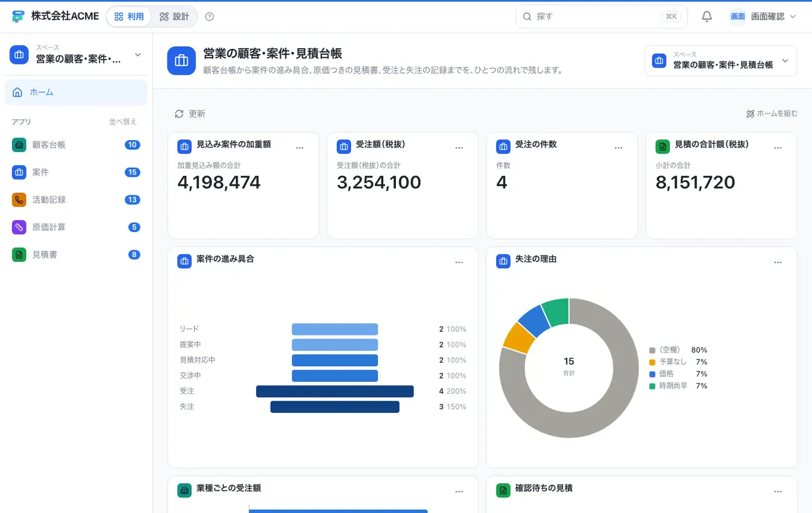
Task: Open the 受注額(税抜) card options menu
Action: click(459, 148)
